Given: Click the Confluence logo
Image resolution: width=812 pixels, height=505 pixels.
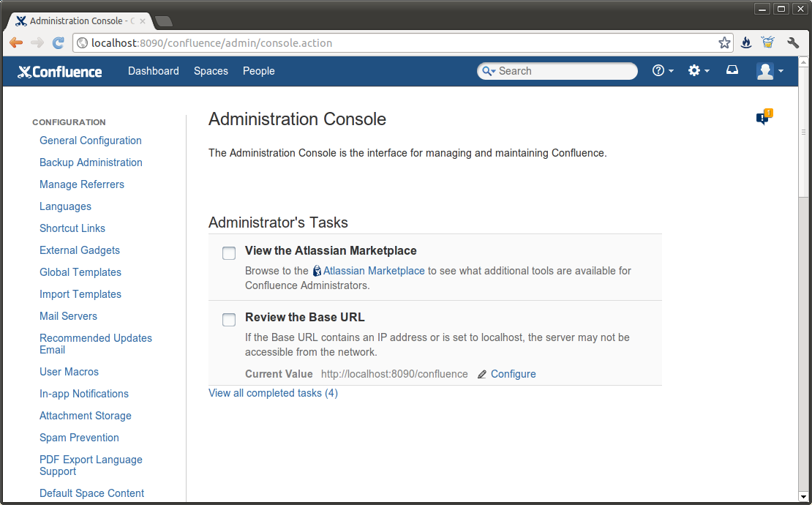Looking at the screenshot, I should 59,72.
